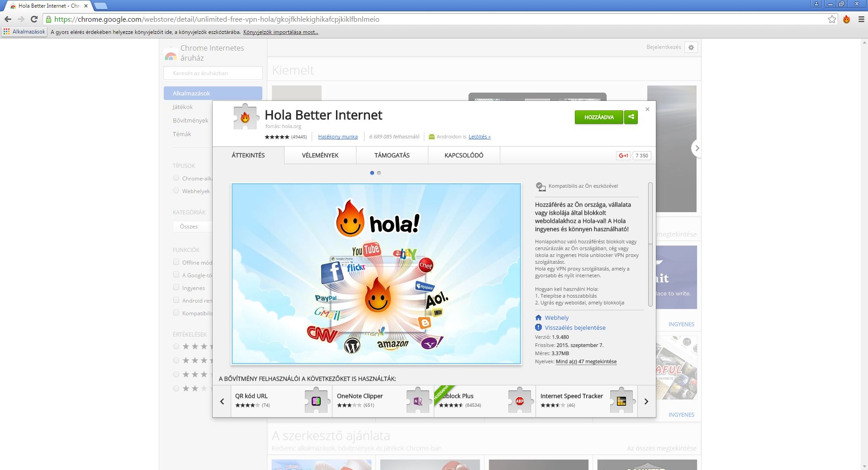Click the green HOZZÁADVA button

pos(599,117)
